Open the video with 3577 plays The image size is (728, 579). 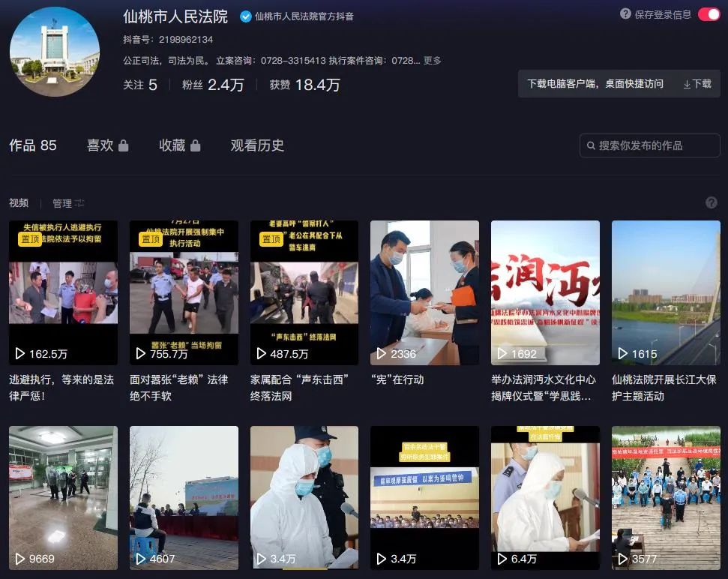click(x=666, y=498)
